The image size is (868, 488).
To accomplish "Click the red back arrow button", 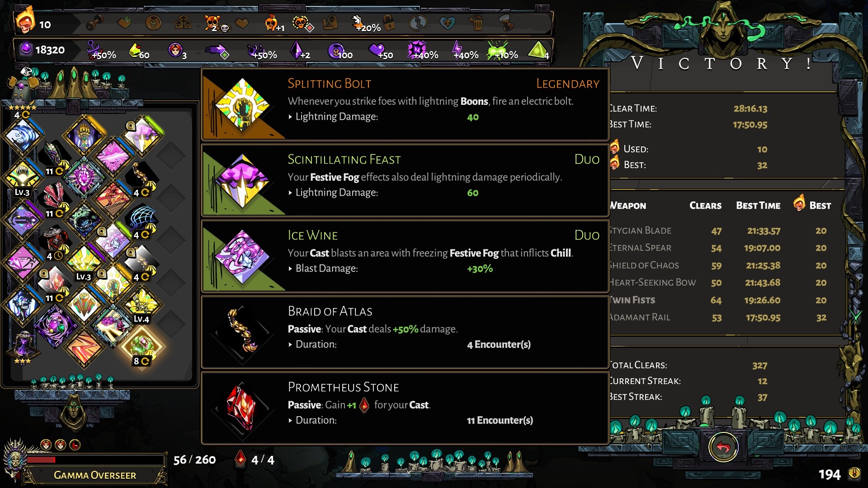I will pos(723,447).
